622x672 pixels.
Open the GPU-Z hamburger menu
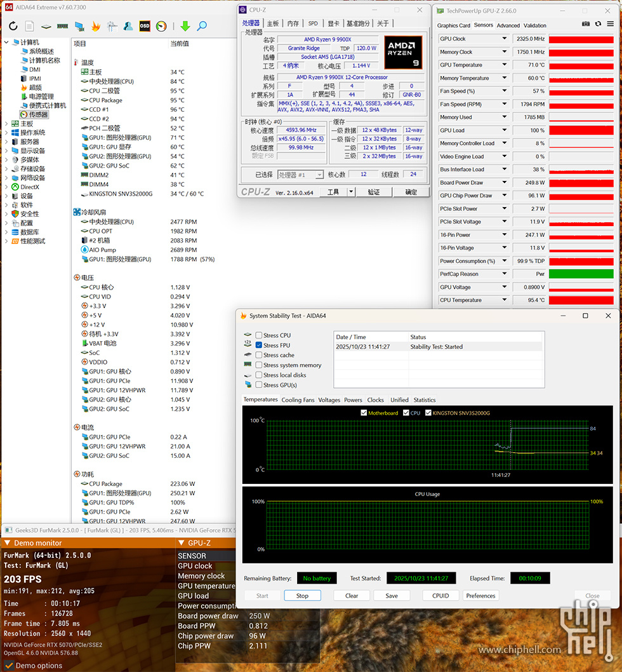(x=610, y=24)
